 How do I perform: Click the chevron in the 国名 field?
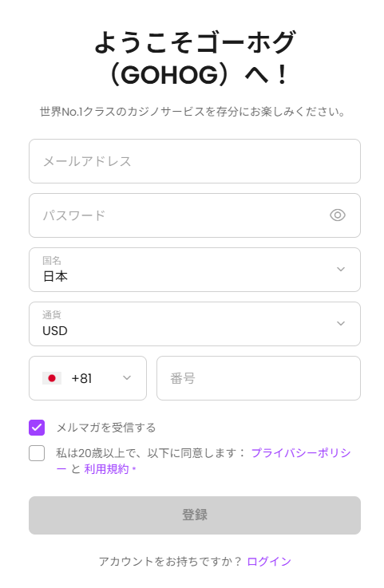coord(340,269)
